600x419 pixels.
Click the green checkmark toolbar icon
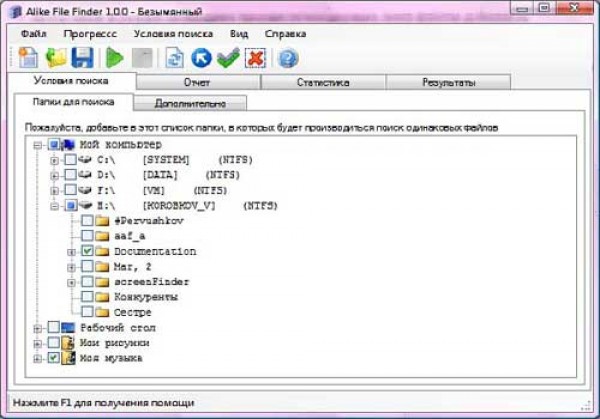[x=228, y=58]
